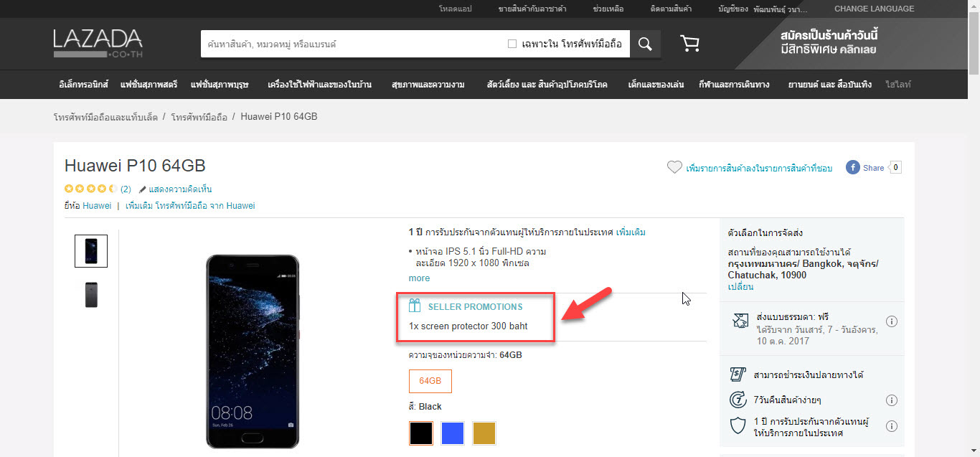Click แสดงความคิดเห็น review link

click(180, 189)
